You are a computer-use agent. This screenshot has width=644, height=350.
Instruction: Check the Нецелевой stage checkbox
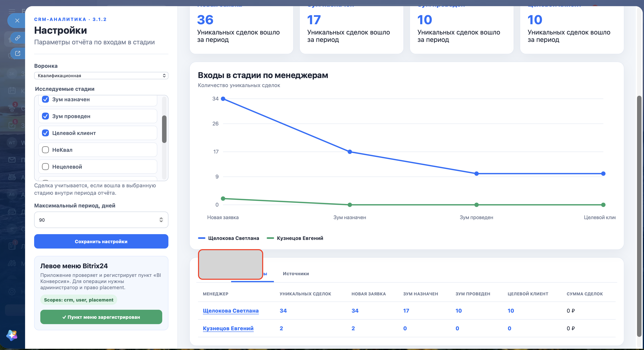[45, 167]
